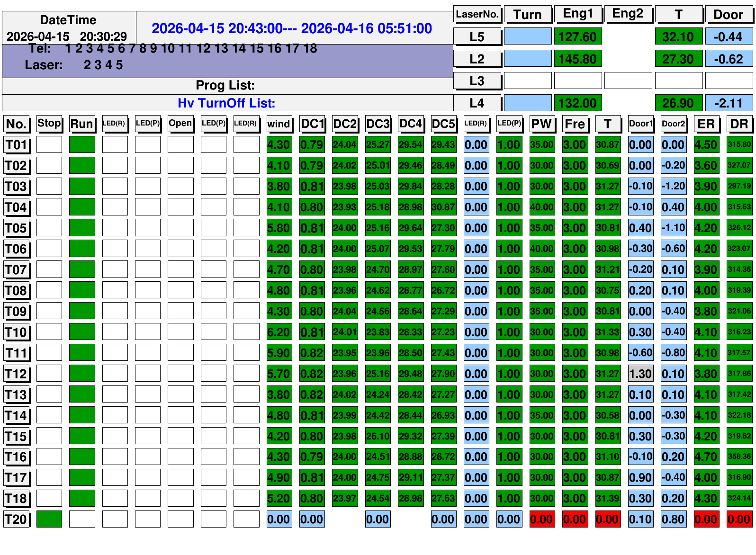Screen dimensions: 756x555
Task: Click the L4 Turn blue status box
Action: [x=527, y=103]
